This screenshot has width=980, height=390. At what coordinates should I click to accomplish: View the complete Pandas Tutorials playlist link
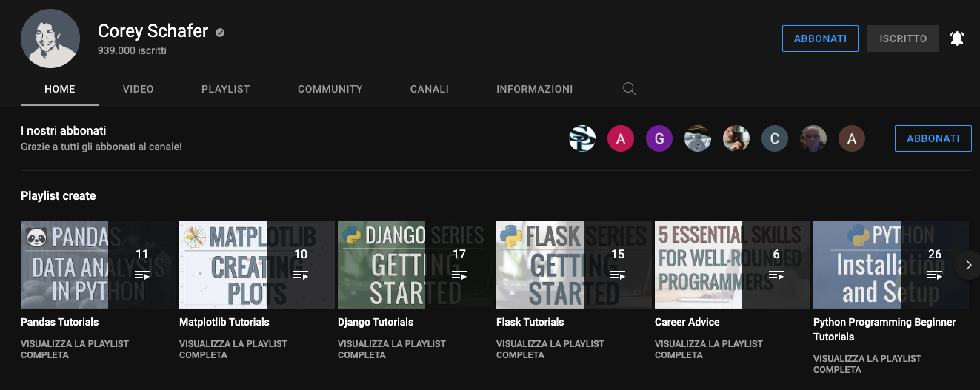pos(75,349)
